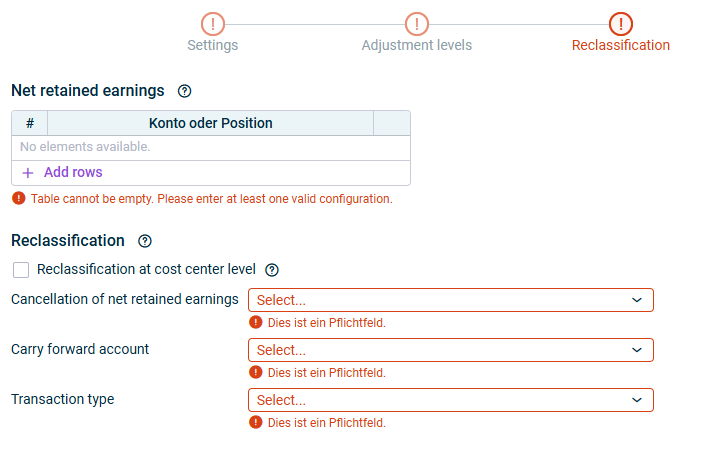The width and height of the screenshot is (713, 449).
Task: Switch to the Adjustment levels step
Action: coord(417,45)
